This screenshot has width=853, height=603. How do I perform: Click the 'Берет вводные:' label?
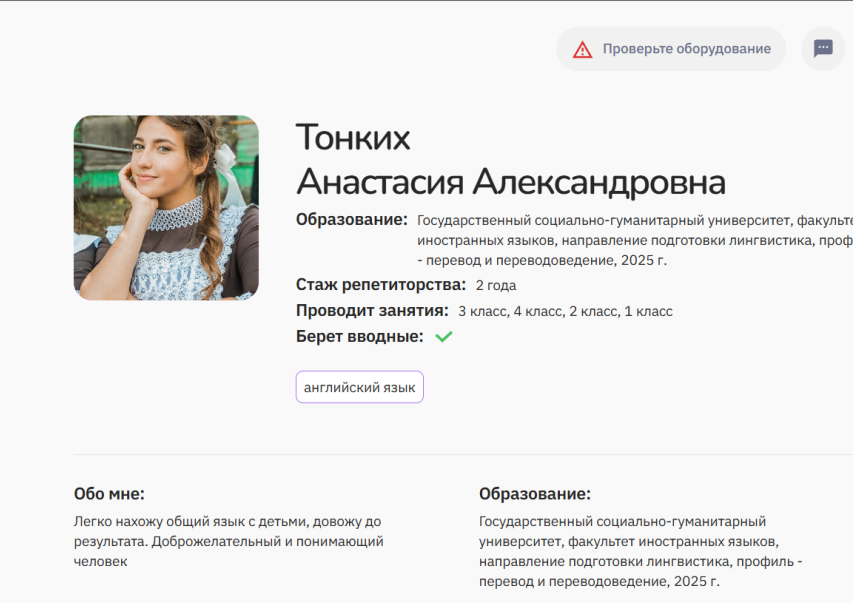360,336
